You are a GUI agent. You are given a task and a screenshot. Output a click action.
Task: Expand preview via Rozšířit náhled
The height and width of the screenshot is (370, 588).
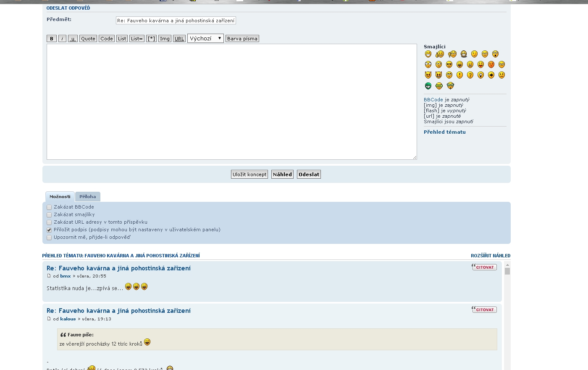tap(490, 256)
